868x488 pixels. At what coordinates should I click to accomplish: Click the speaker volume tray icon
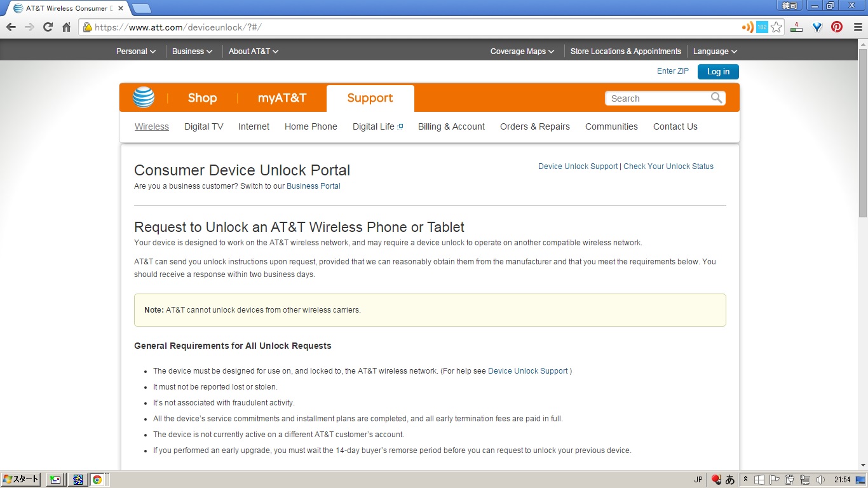point(820,480)
